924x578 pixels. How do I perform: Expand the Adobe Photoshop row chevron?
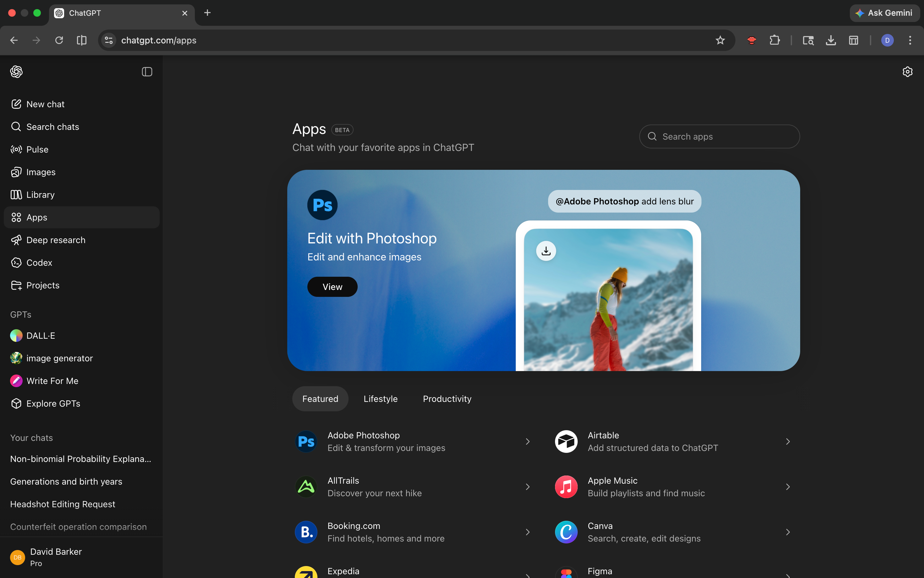[527, 442]
